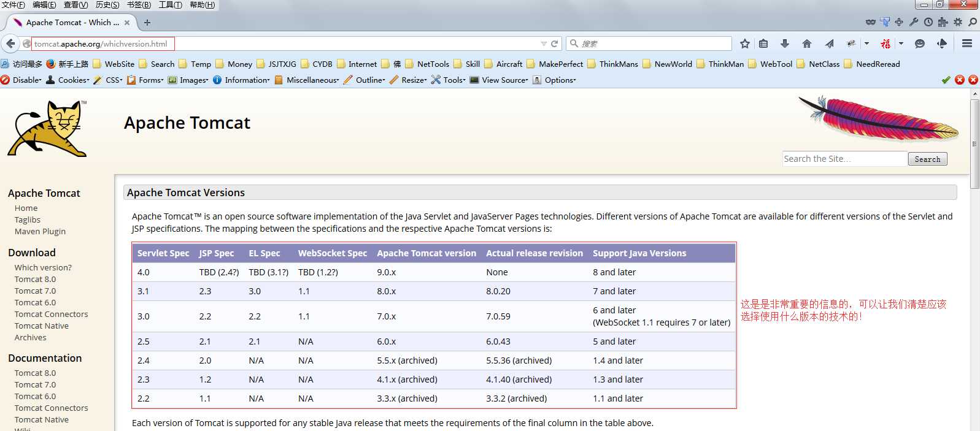Click the red Chinese character addon icon

pyautogui.click(x=885, y=44)
